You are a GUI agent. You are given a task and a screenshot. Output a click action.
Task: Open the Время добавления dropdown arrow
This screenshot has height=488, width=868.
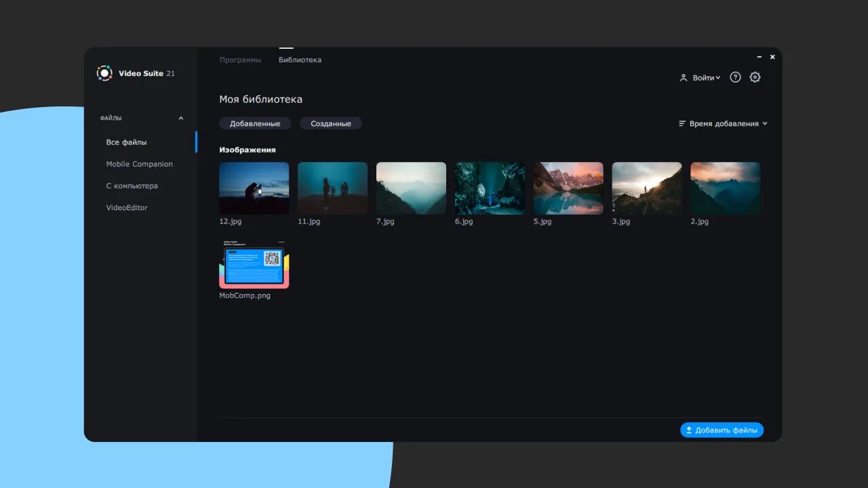tap(765, 123)
